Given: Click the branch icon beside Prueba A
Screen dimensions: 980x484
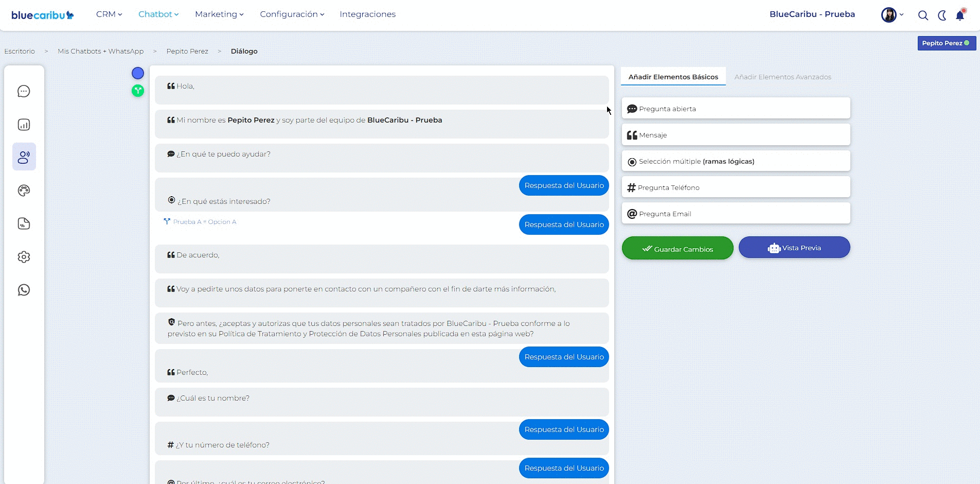Looking at the screenshot, I should click(167, 221).
